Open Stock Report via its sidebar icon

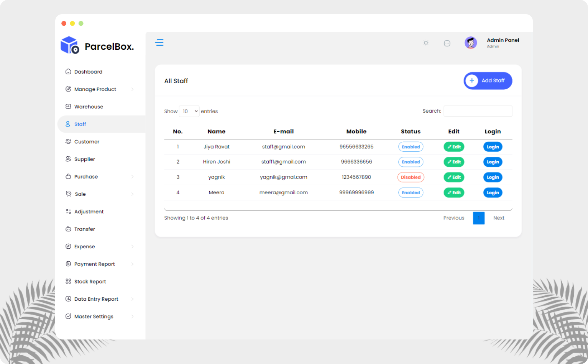[68, 281]
